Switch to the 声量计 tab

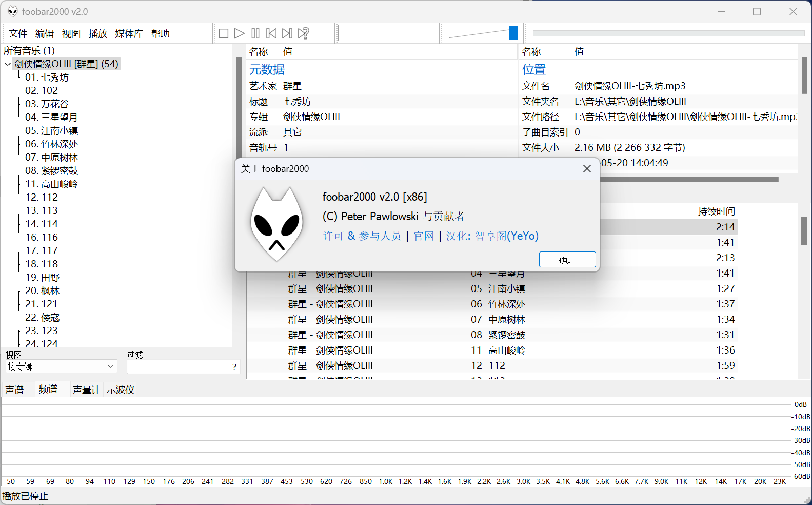[86, 390]
